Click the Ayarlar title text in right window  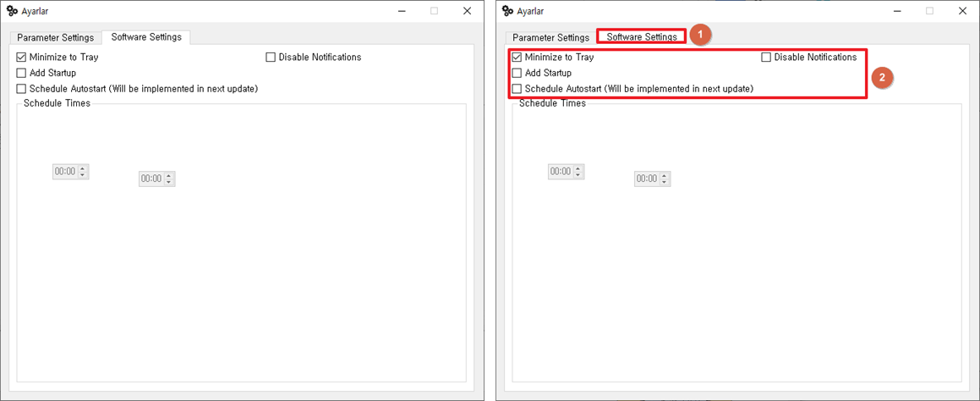pos(529,11)
